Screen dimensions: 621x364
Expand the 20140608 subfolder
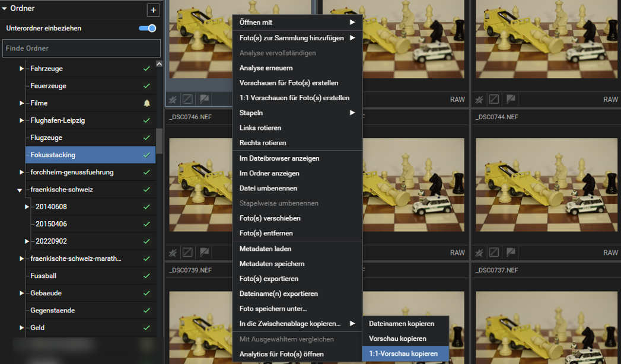pyautogui.click(x=27, y=206)
